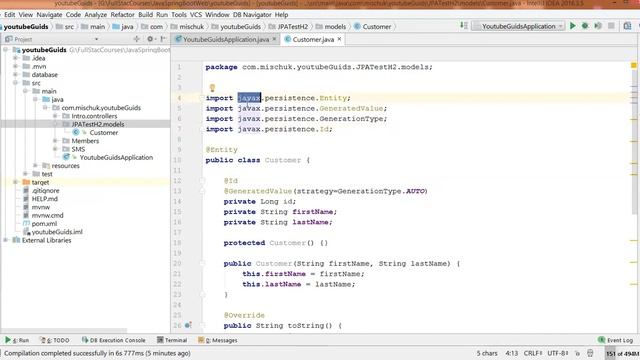Screen dimensions: 640x360
Task: Click the override gutter icon near toString
Action: pyautogui.click(x=188, y=325)
